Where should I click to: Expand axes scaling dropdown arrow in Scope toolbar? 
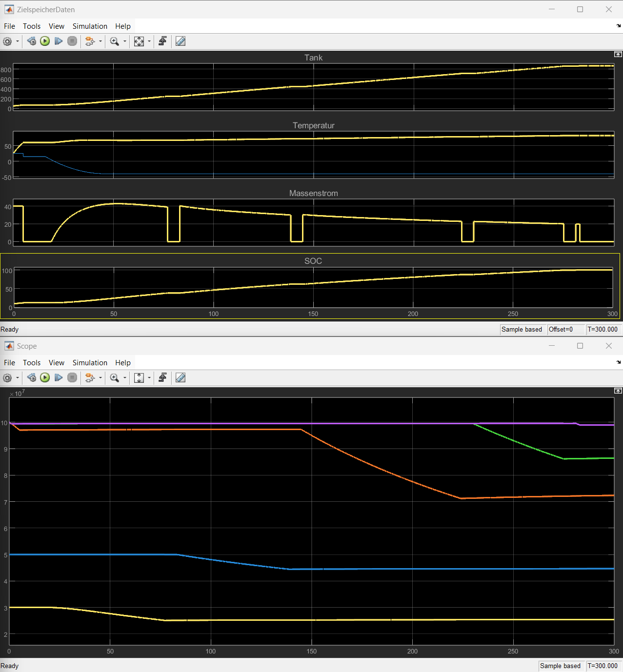[x=149, y=378]
